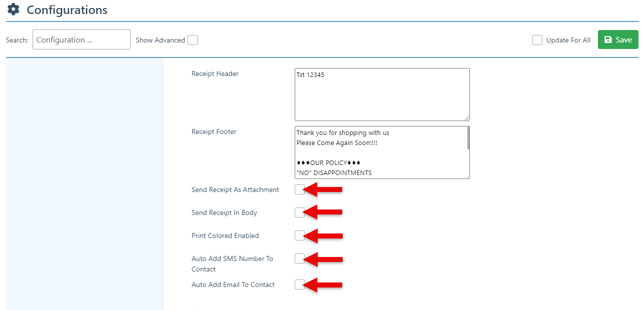Click the gear icon beside Configurations
The image size is (644, 310).
14,9
